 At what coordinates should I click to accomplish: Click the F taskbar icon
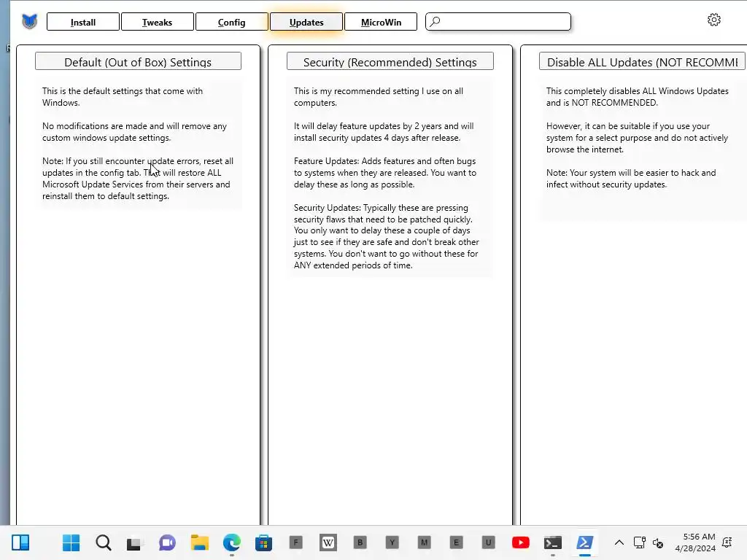coord(296,542)
